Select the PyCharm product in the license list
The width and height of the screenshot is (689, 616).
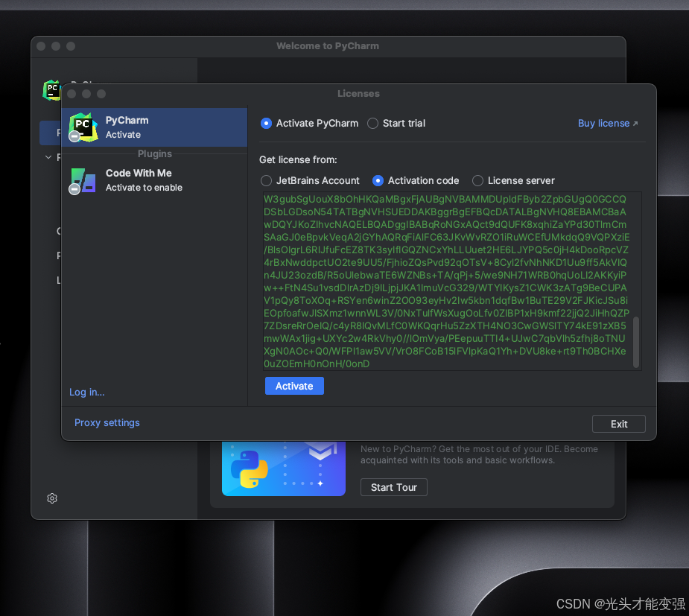coord(154,127)
